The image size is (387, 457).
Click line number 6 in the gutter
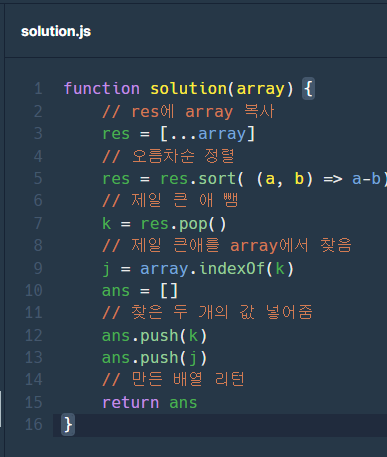38,201
